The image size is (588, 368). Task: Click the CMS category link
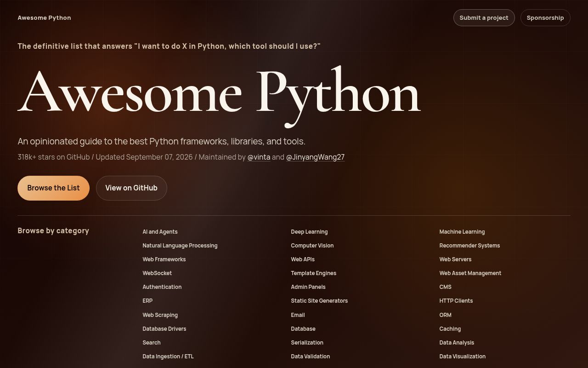(x=446, y=287)
